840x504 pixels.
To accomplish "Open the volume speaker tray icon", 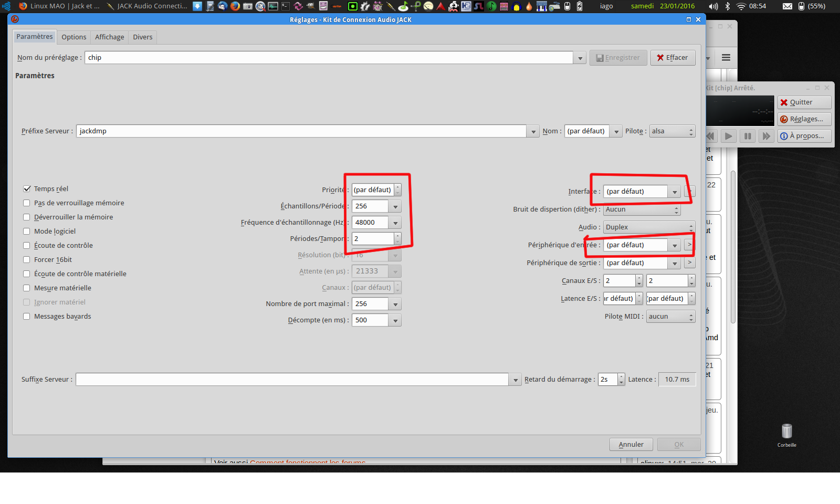I will tap(713, 6).
